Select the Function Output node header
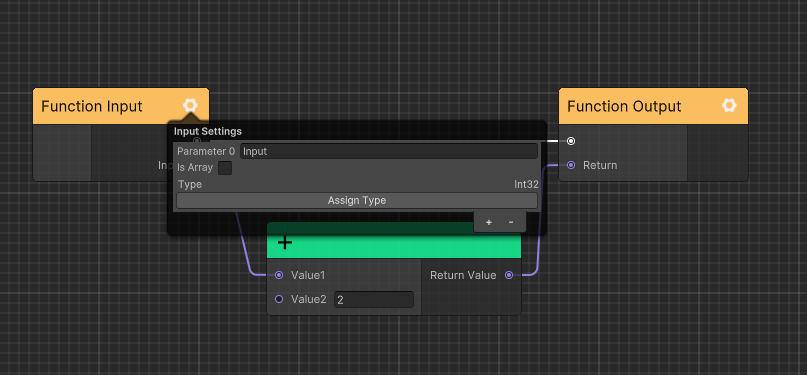This screenshot has height=375, width=807. click(x=653, y=106)
